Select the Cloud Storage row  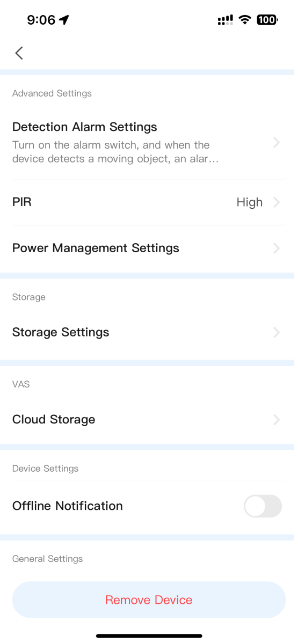[x=149, y=420]
